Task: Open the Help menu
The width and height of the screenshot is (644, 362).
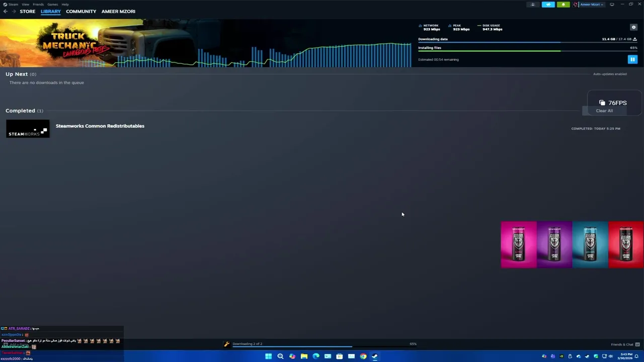Action: pos(65,4)
